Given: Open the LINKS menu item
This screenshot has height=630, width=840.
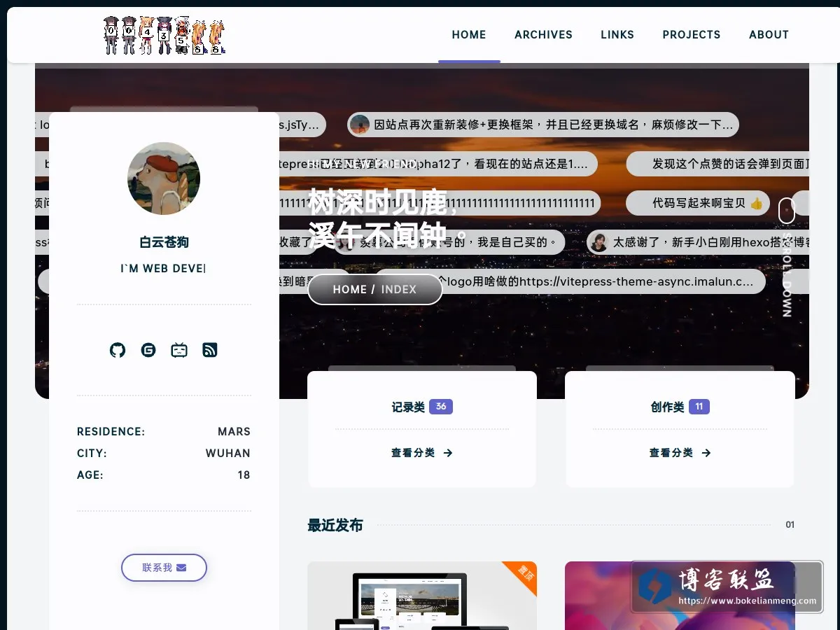Looking at the screenshot, I should 617,34.
